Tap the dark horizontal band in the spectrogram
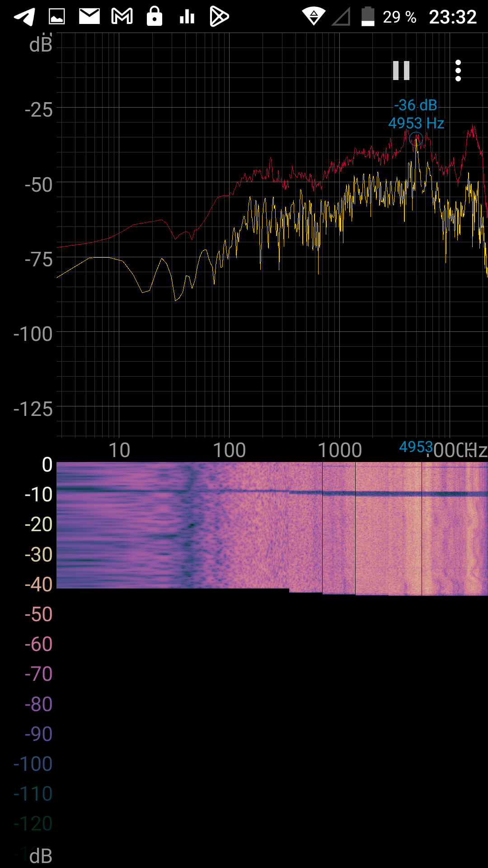Image resolution: width=488 pixels, height=868 pixels. pyautogui.click(x=389, y=493)
